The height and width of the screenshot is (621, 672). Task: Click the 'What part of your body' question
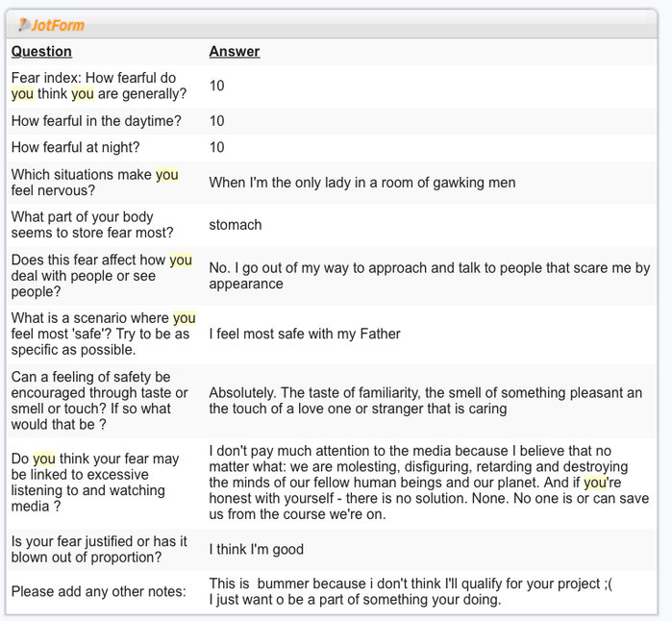(92, 225)
